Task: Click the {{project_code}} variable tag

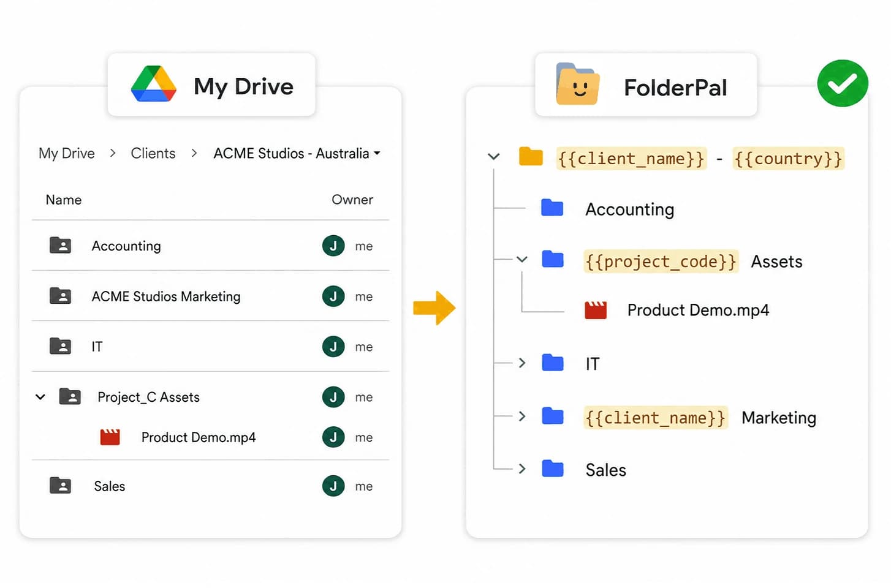Action: (661, 262)
